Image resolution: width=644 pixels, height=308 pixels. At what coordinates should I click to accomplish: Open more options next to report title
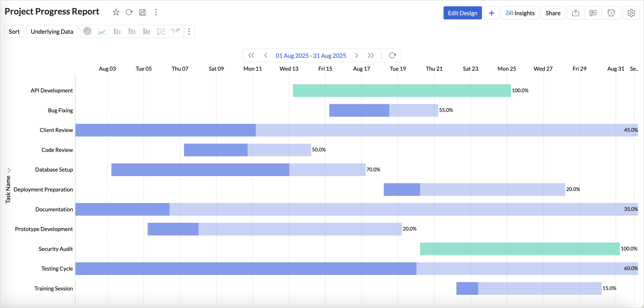(x=156, y=12)
